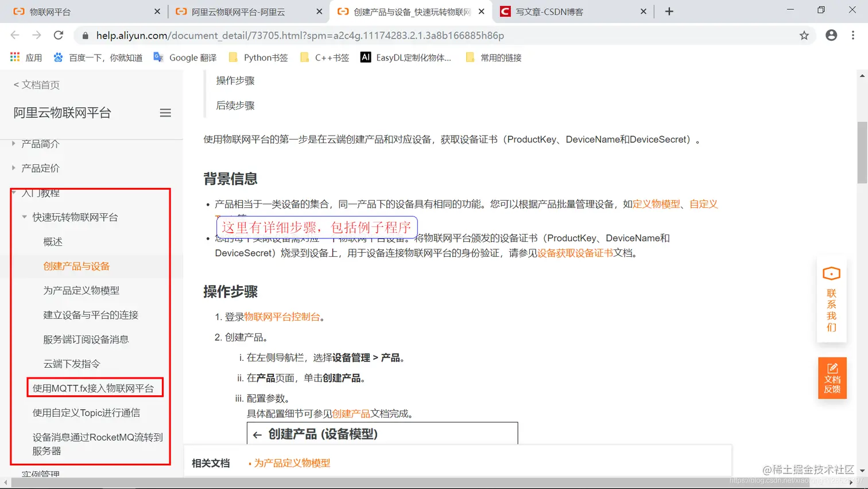View site security lock info
This screenshot has width=868, height=489.
pos(86,36)
